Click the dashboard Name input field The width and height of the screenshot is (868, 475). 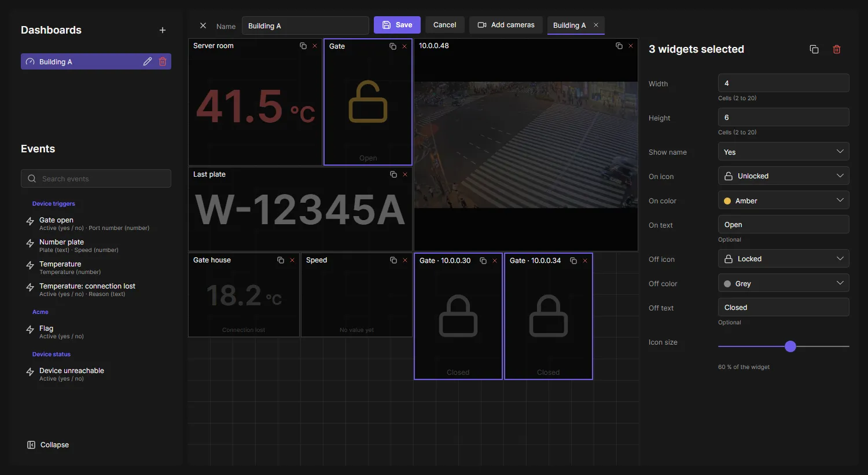pos(306,25)
